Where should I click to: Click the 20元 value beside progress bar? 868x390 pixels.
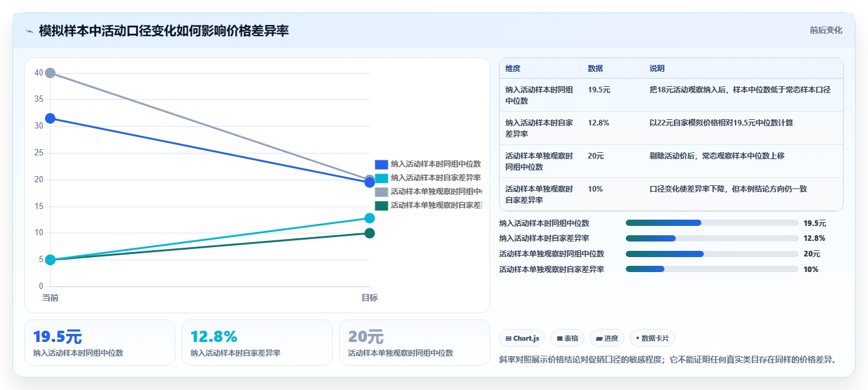(812, 254)
